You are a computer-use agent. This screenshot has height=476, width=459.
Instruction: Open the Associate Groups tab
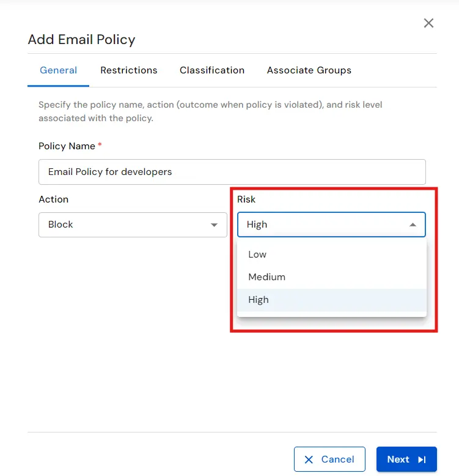point(309,70)
